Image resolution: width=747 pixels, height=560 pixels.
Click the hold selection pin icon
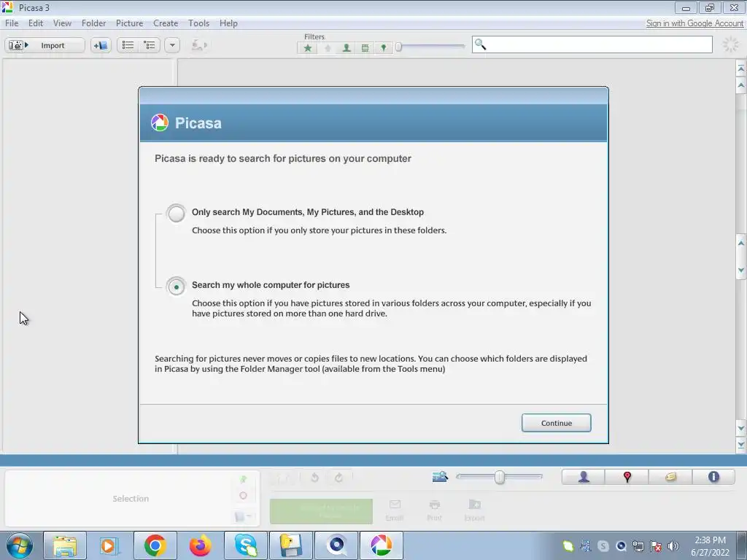(x=244, y=480)
